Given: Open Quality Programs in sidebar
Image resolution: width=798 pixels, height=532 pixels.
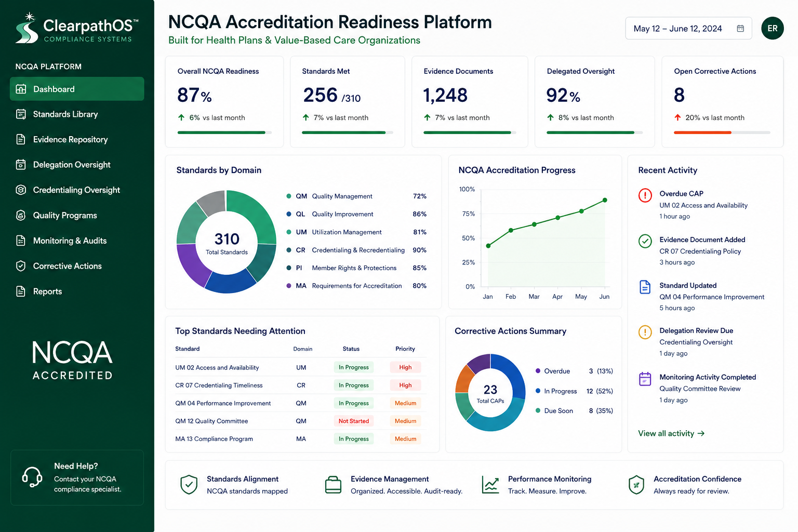Looking at the screenshot, I should pos(77,215).
